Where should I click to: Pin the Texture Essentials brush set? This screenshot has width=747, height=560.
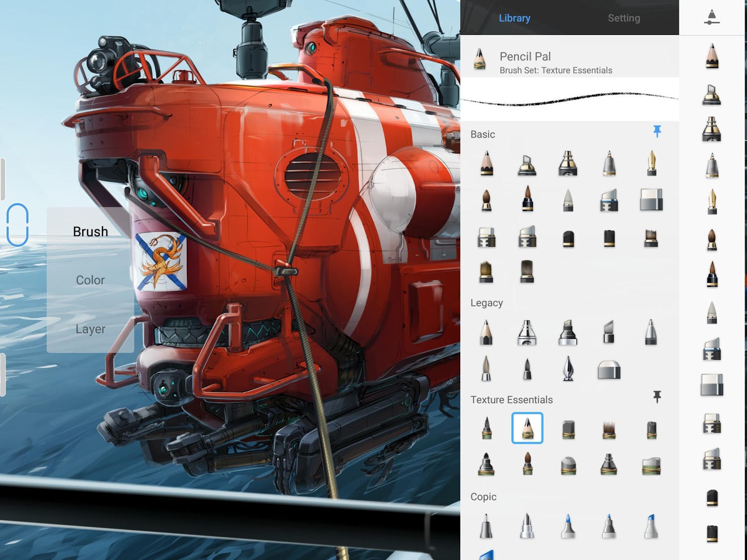coord(657,398)
